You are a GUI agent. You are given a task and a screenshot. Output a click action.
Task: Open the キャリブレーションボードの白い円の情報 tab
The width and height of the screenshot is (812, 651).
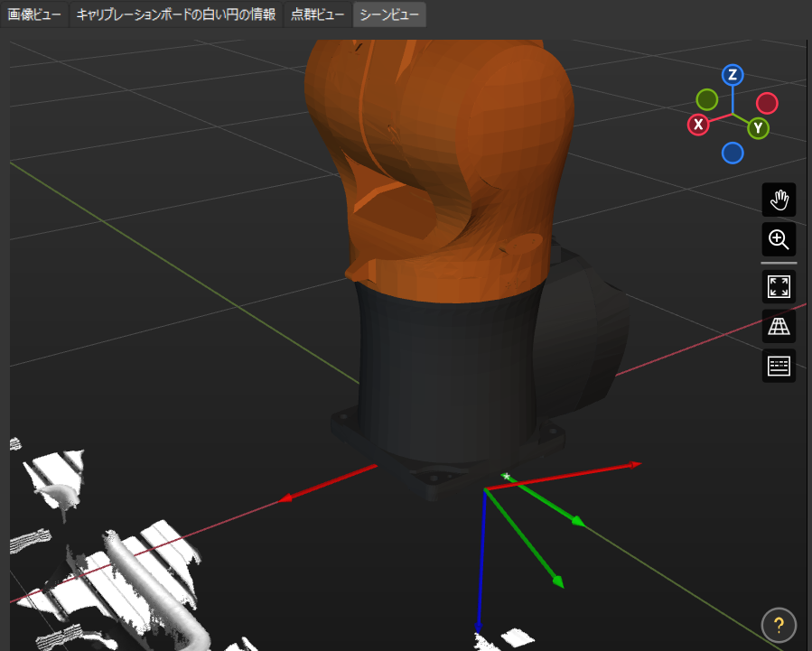pos(176,14)
